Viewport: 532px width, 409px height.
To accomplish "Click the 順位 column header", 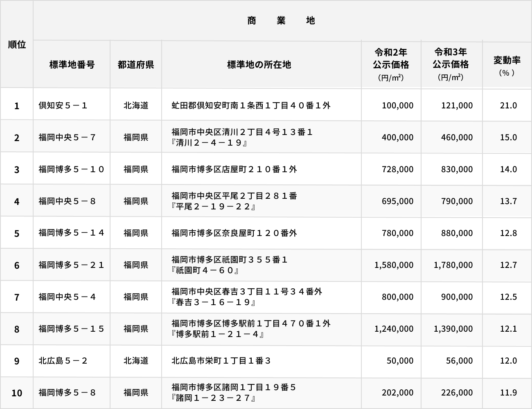I will (17, 45).
